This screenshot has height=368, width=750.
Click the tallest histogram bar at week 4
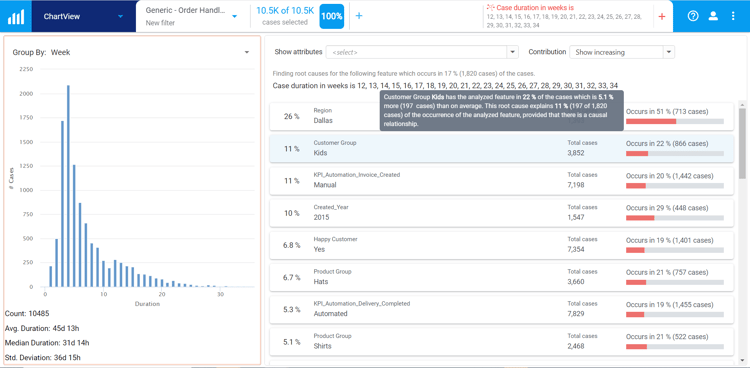tap(68, 186)
